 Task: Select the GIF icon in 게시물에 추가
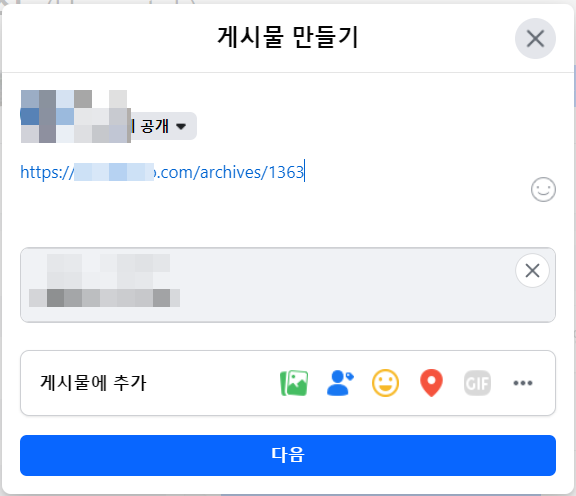point(477,383)
